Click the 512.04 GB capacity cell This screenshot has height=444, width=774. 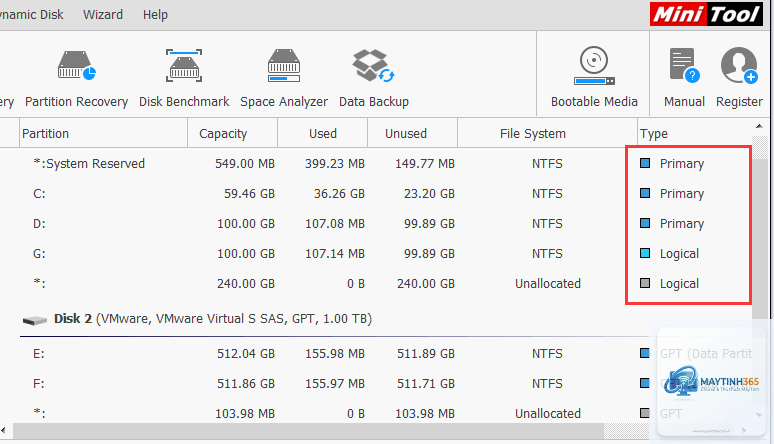click(x=246, y=354)
